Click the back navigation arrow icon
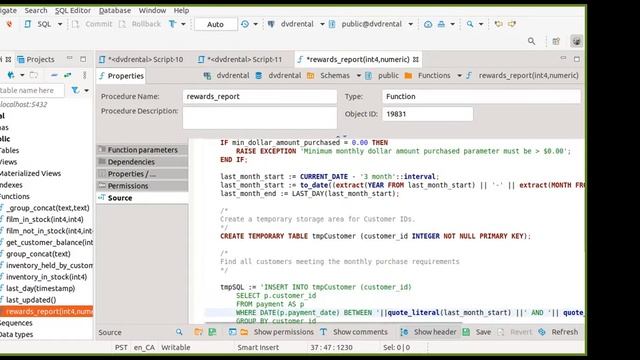 tap(498, 24)
